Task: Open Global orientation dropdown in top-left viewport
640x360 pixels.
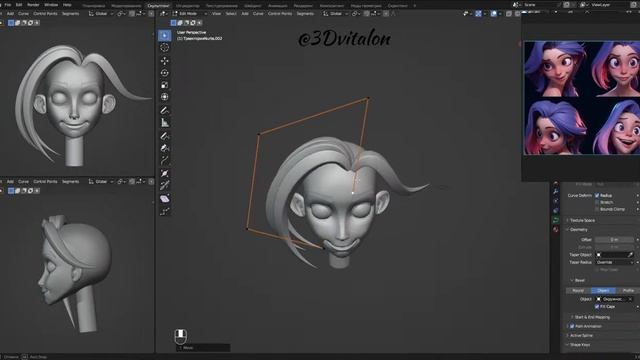Action: pos(101,13)
